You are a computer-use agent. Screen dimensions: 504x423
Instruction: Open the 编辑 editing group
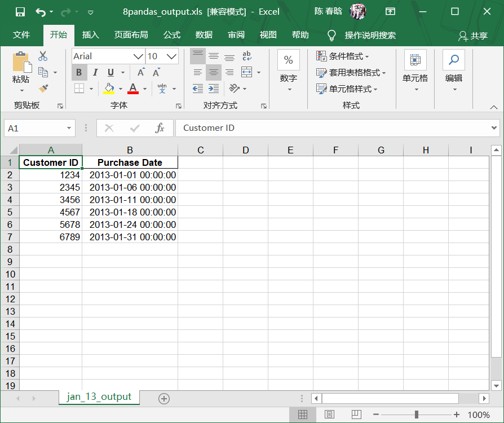coord(453,71)
